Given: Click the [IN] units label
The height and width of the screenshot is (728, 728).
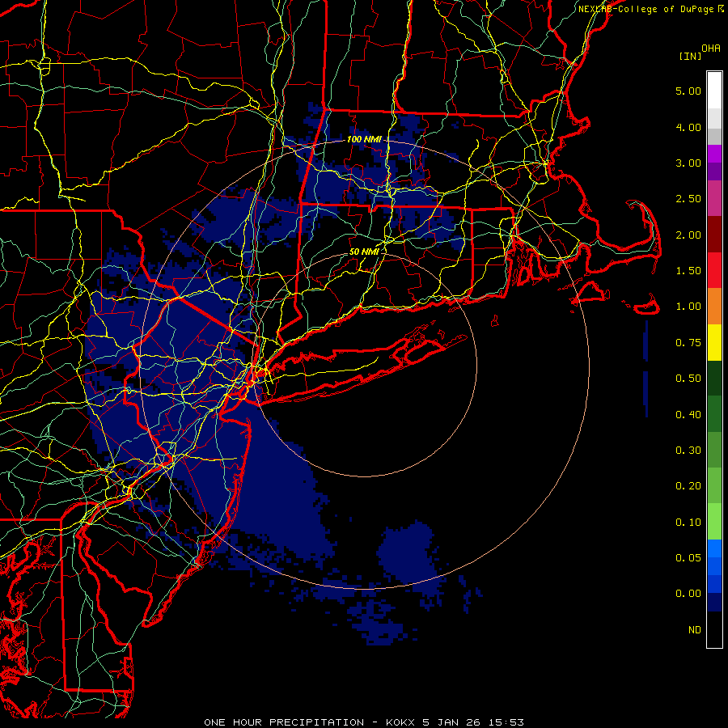Looking at the screenshot, I should pos(690,56).
